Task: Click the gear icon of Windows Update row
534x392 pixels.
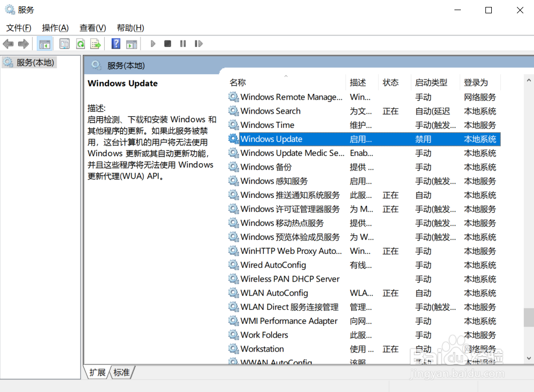Action: 233,139
